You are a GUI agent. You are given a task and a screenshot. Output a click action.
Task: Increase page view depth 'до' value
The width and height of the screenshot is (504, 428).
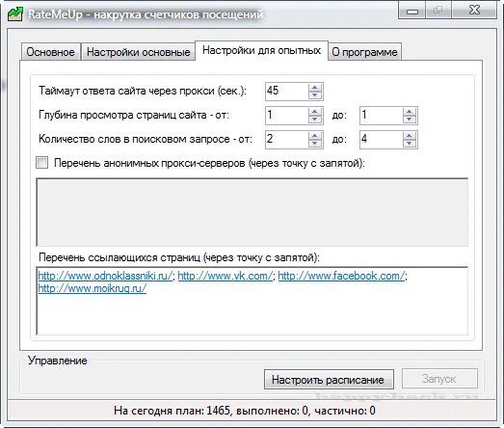point(410,112)
